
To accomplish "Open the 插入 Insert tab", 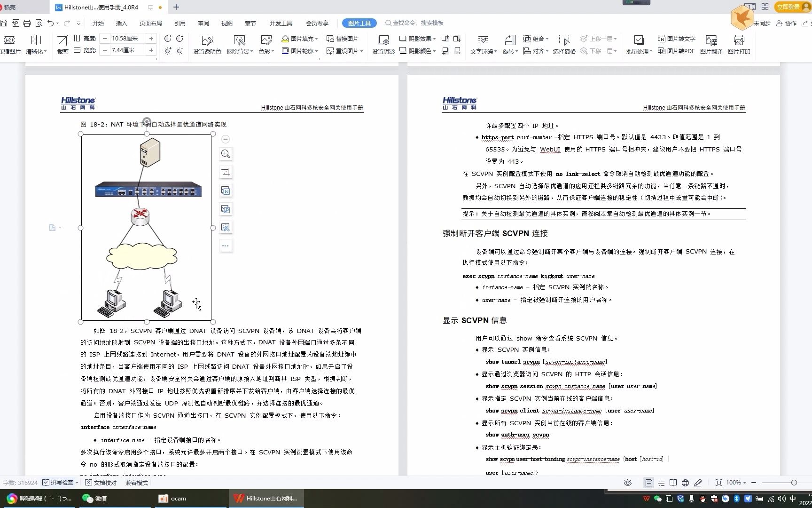I will pos(121,23).
